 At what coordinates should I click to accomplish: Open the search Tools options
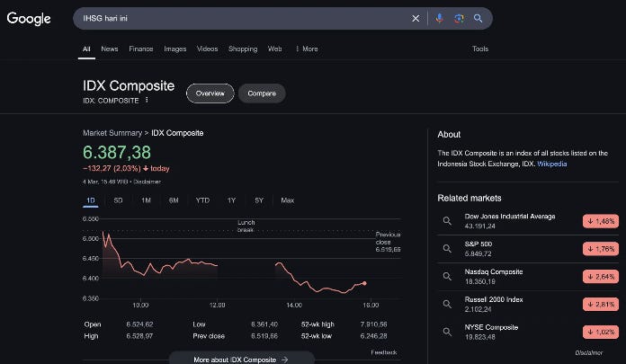[480, 49]
